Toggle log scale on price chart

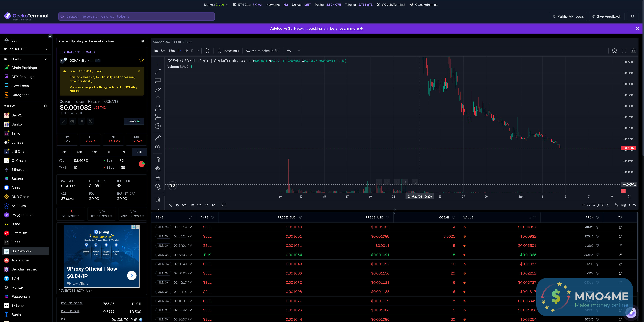tap(623, 205)
